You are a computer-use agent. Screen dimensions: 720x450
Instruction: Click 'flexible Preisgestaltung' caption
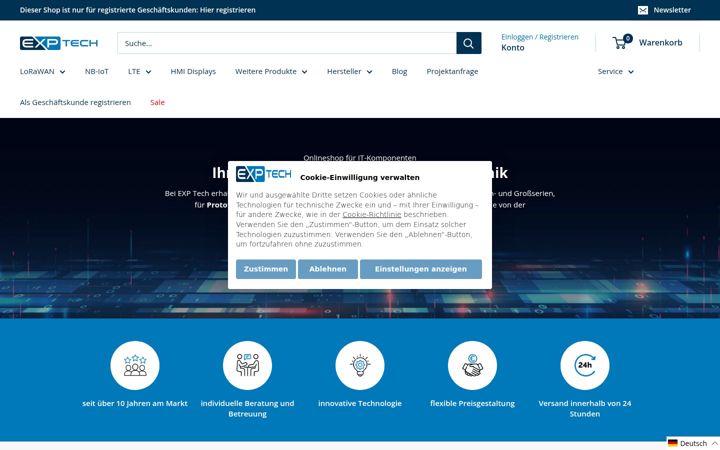pyautogui.click(x=472, y=404)
